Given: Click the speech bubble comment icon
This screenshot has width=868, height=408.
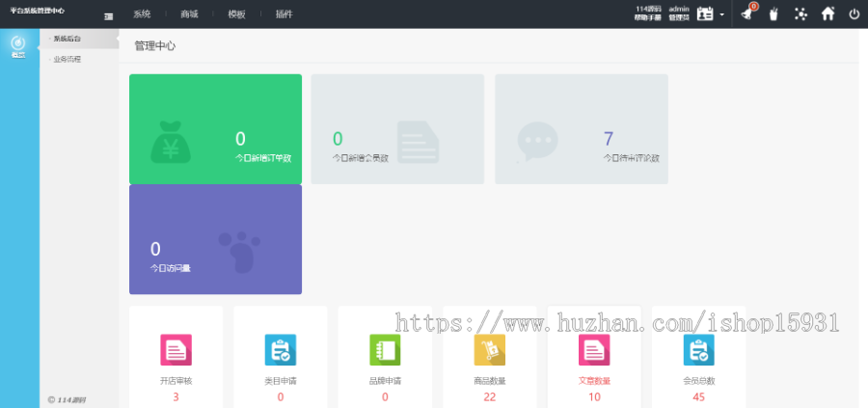Looking at the screenshot, I should [x=537, y=142].
